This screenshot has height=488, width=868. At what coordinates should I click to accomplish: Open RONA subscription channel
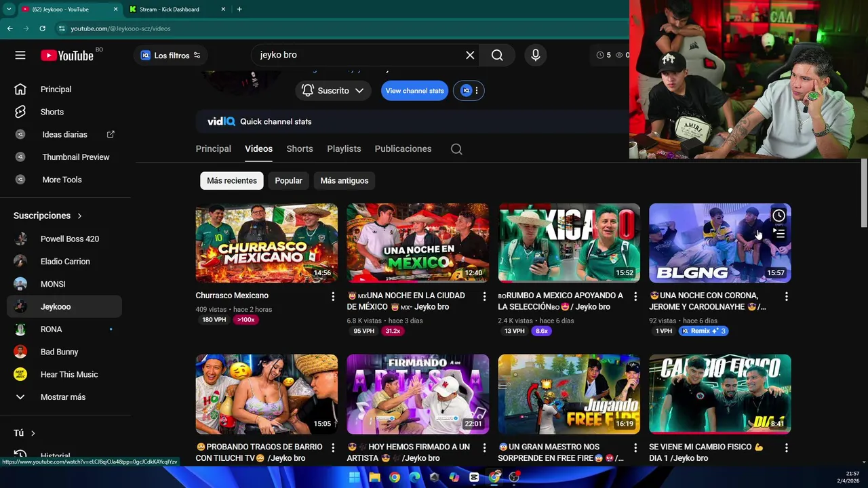pyautogui.click(x=64, y=329)
